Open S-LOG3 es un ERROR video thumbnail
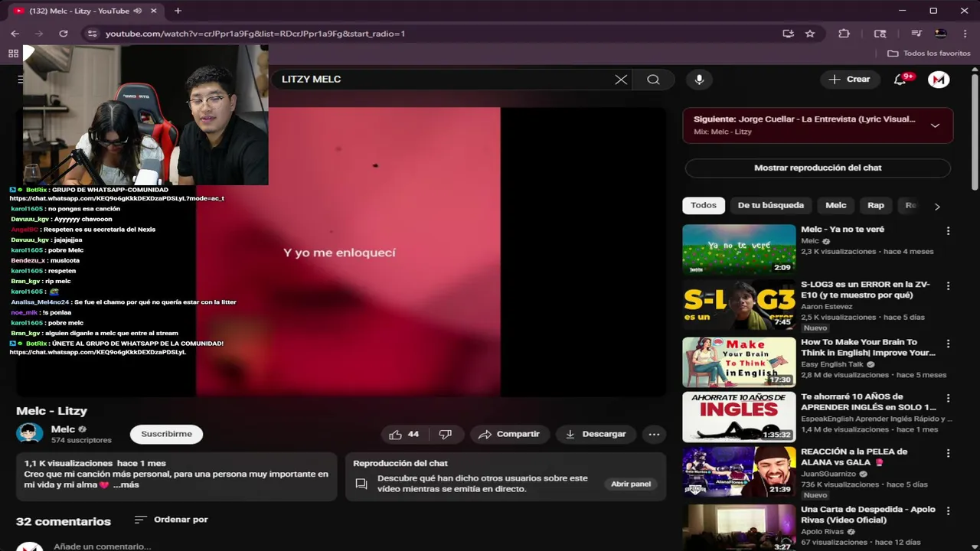 pos(739,305)
